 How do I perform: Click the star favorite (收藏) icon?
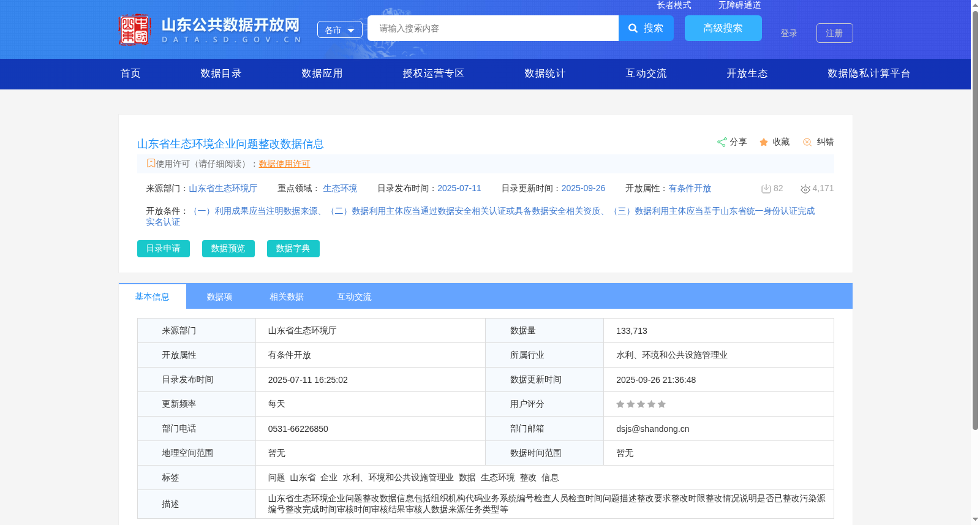pos(764,142)
